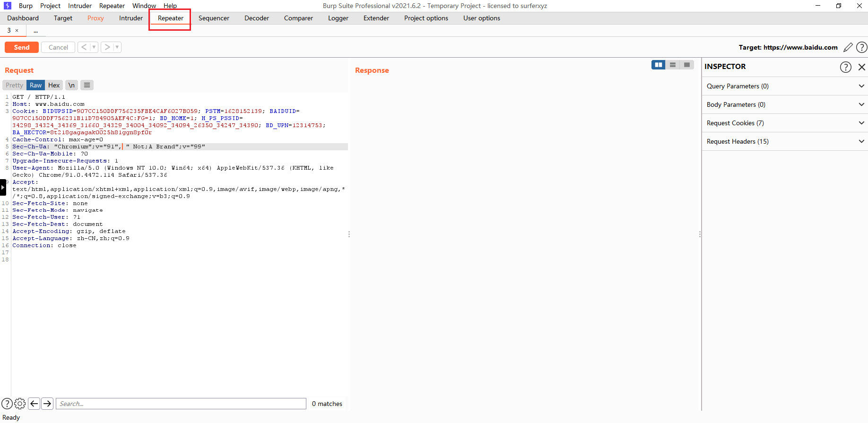
Task: Switch to Decoder tab
Action: tap(257, 18)
